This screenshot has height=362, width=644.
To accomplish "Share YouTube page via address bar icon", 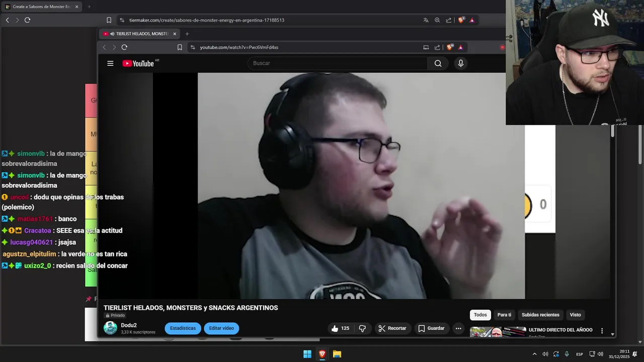I will pyautogui.click(x=437, y=47).
